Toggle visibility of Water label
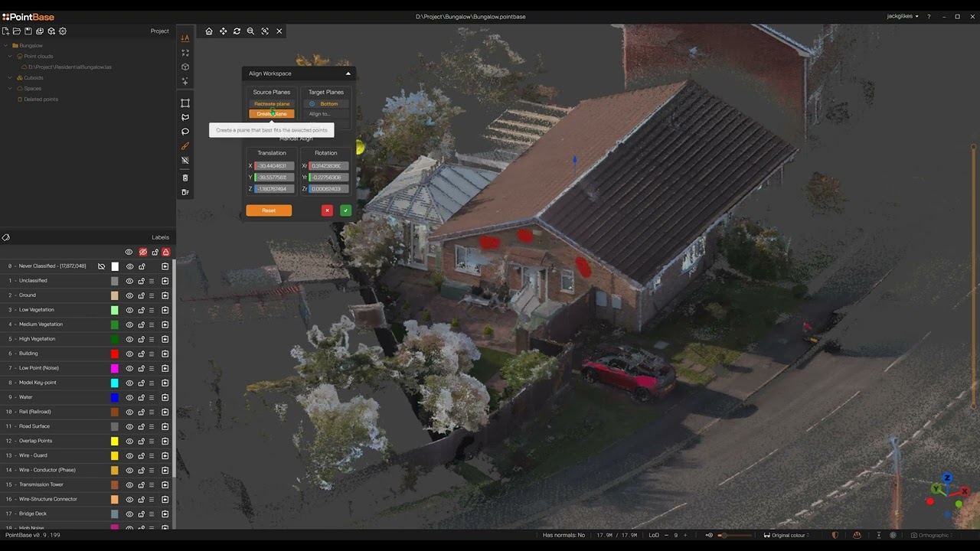980x551 pixels. point(129,397)
